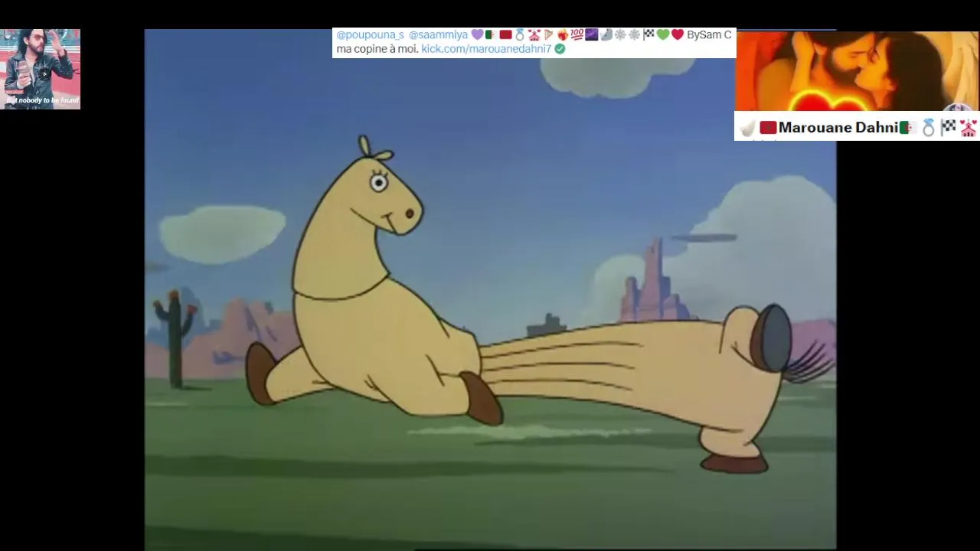Click the "ma copine à moi." text

(x=377, y=49)
